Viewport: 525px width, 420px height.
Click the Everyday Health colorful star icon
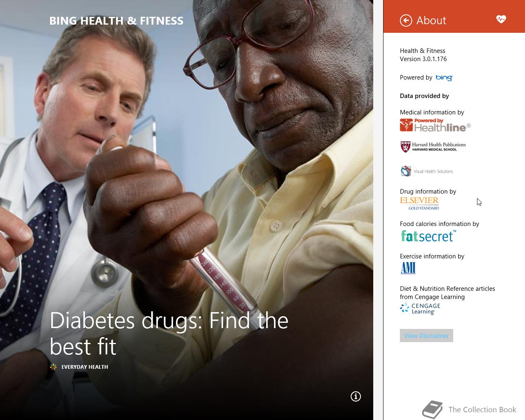53,367
